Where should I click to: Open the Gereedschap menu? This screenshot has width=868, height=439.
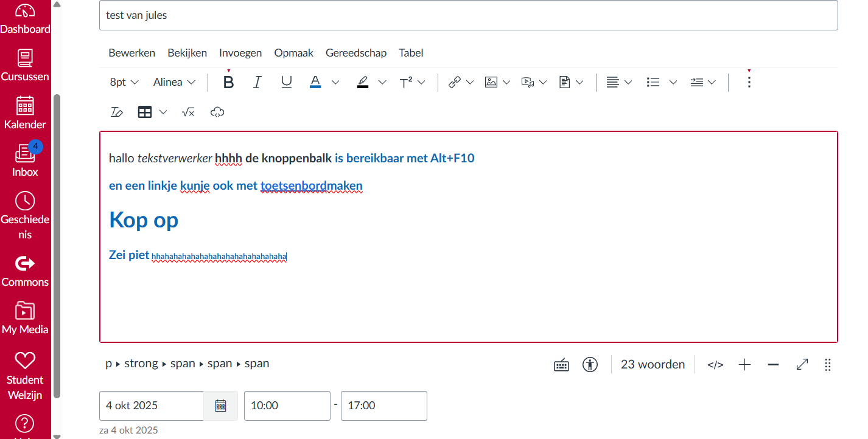point(356,53)
